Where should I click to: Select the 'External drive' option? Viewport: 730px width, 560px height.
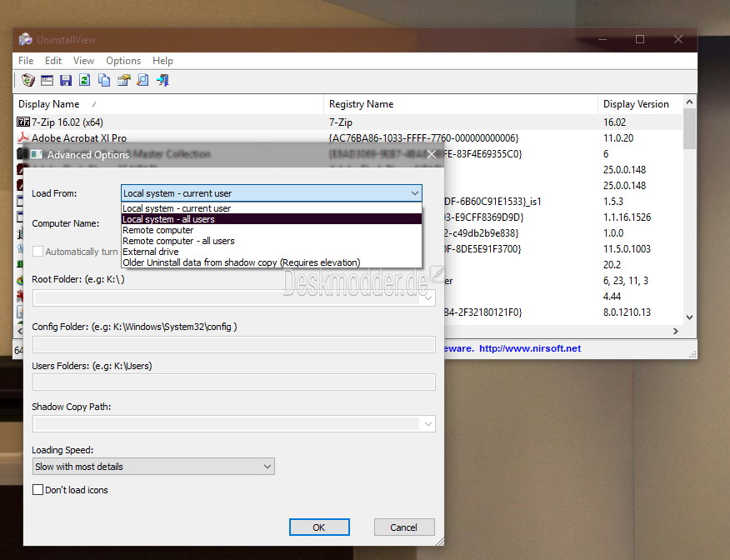click(x=272, y=252)
